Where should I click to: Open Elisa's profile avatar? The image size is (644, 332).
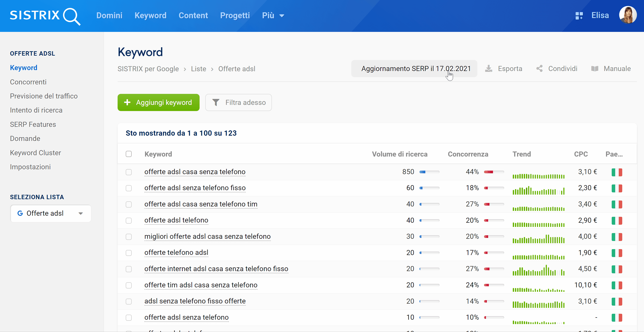pyautogui.click(x=628, y=15)
